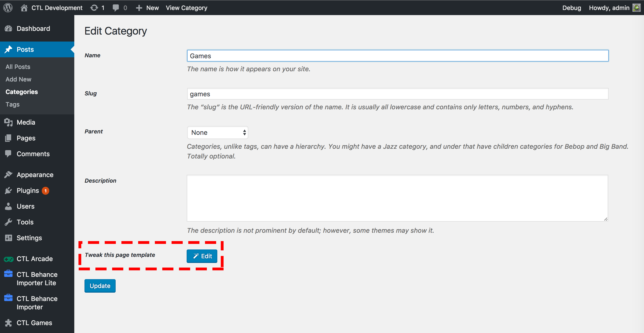This screenshot has width=644, height=333.
Task: Open the Parent category dropdown
Action: click(x=218, y=133)
